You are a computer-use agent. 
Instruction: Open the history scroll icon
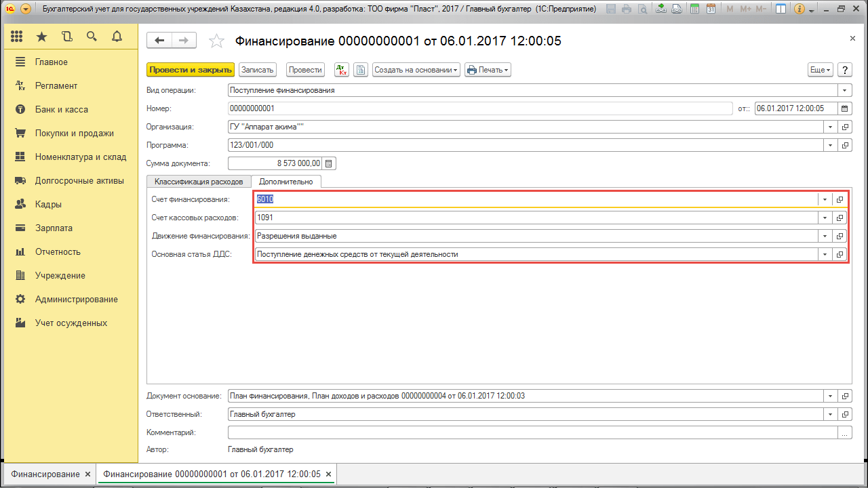[66, 37]
